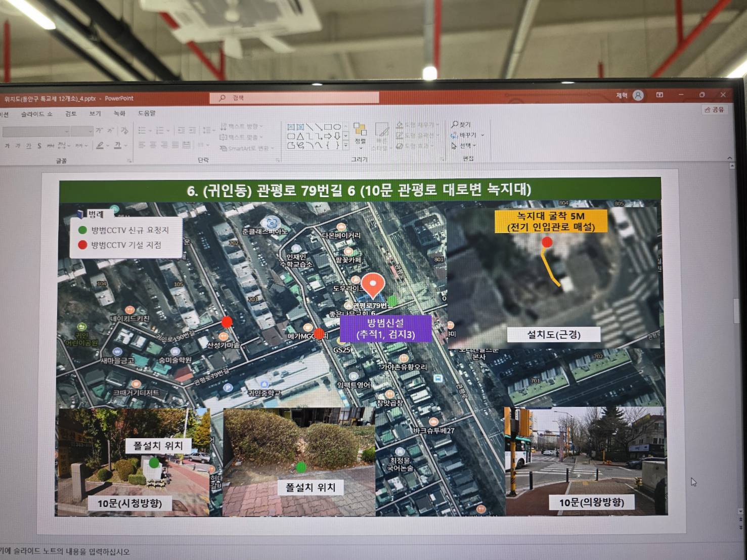This screenshot has height=560, width=747.
Task: Toggle text shadow S formatting
Action: 39,146
